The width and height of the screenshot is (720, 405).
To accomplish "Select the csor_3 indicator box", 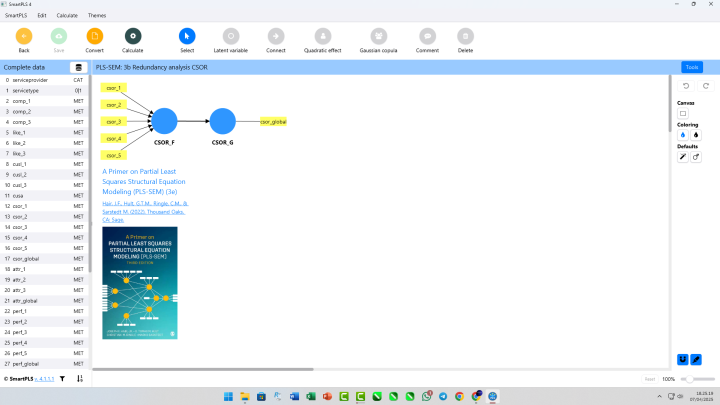I will click(113, 122).
